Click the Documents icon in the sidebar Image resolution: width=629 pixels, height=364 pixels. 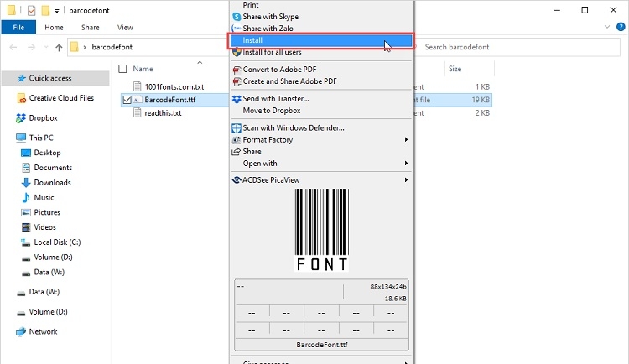point(26,168)
